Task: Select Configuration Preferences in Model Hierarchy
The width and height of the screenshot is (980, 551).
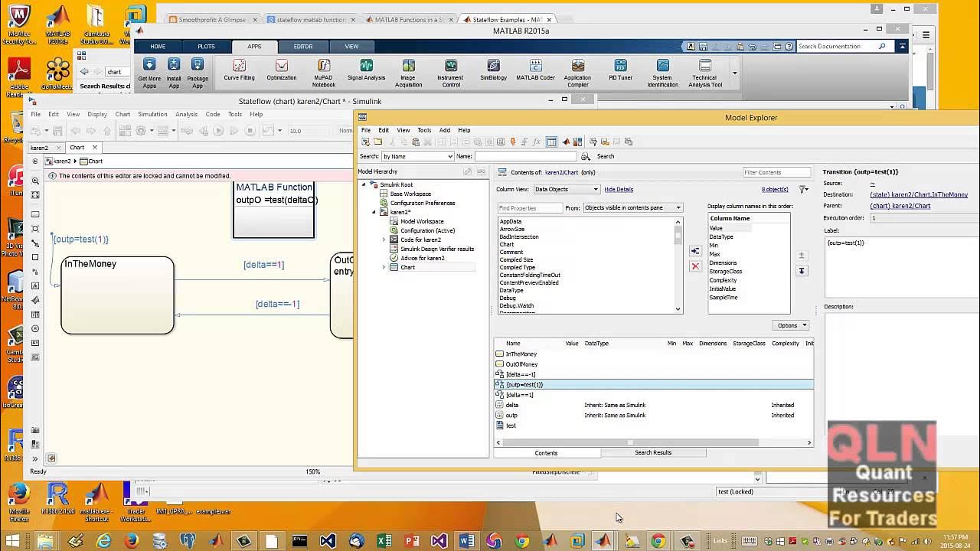Action: coord(423,203)
